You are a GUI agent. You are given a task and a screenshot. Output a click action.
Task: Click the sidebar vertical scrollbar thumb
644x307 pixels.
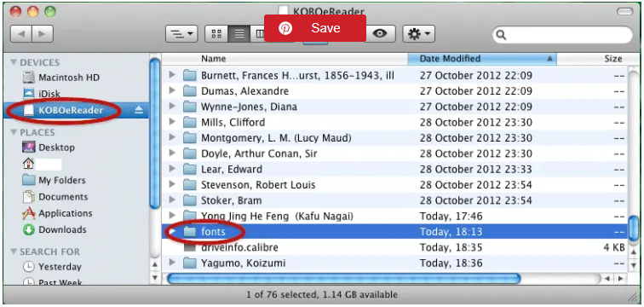pyautogui.click(x=155, y=134)
